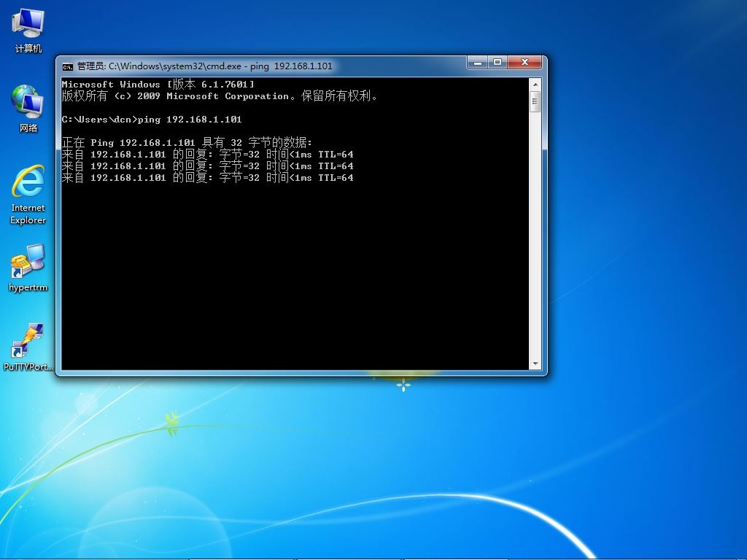This screenshot has height=560, width=747.
Task: Open cmd window system menu icon
Action: pyautogui.click(x=68, y=66)
